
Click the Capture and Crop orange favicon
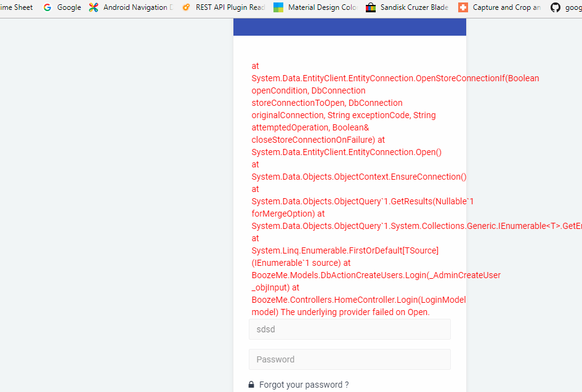pyautogui.click(x=463, y=7)
